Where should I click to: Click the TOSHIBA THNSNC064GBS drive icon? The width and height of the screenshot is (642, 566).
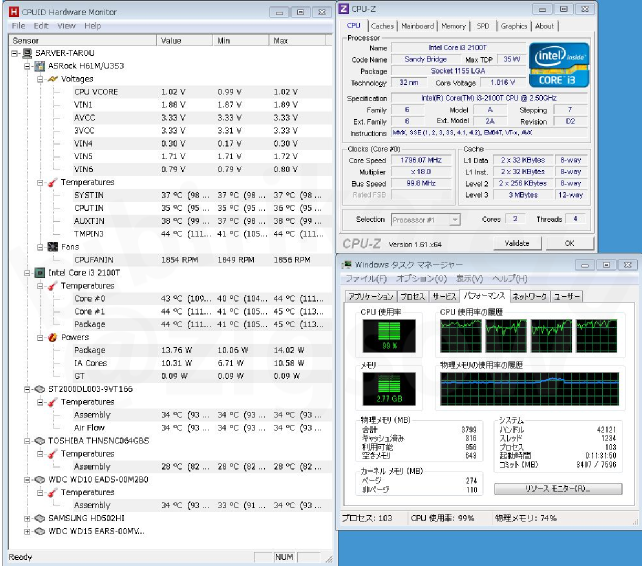pyautogui.click(x=40, y=441)
